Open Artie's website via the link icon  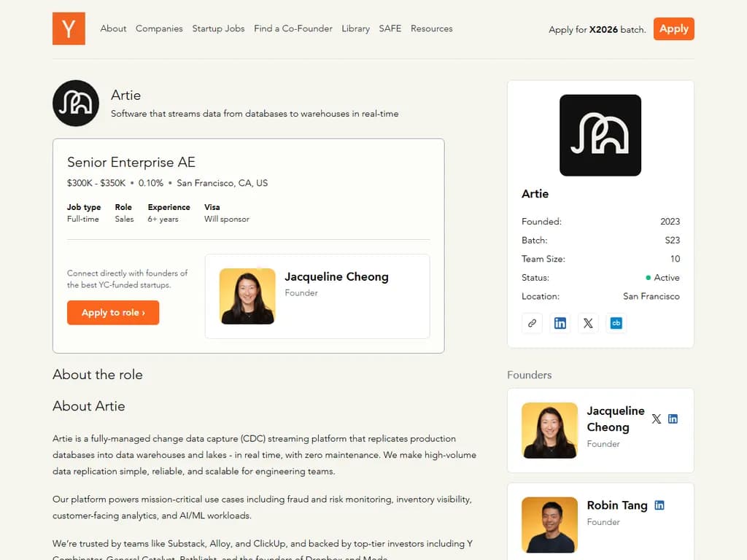click(x=532, y=323)
